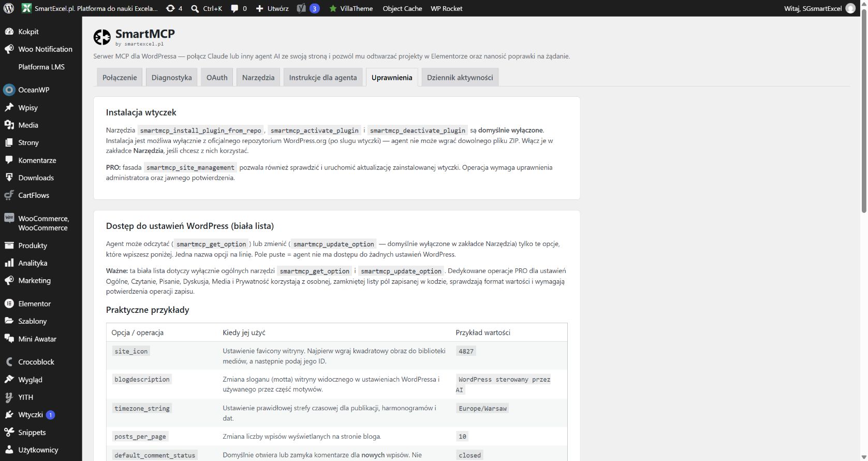Select the smartmcp_activate_plugin code label
The image size is (868, 461).
(x=315, y=131)
